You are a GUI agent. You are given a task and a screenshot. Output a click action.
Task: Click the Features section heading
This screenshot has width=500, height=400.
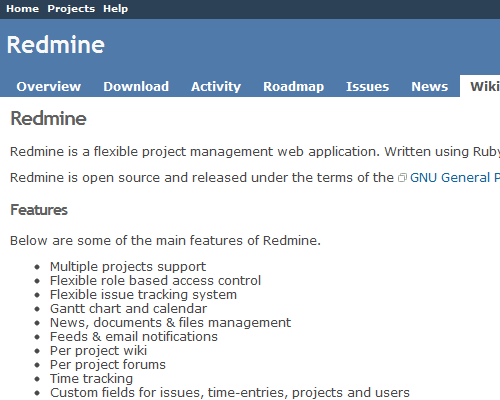pyautogui.click(x=39, y=210)
